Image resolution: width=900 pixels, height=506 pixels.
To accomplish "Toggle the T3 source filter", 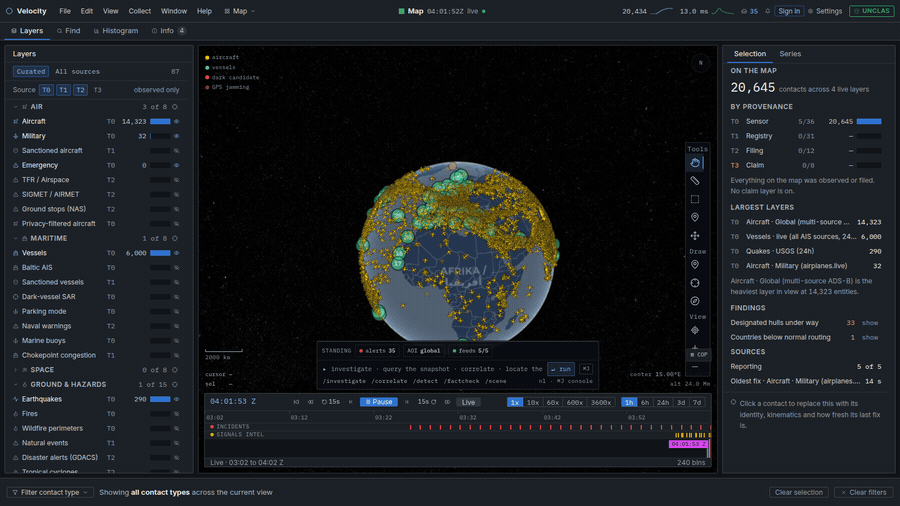I will [x=98, y=90].
